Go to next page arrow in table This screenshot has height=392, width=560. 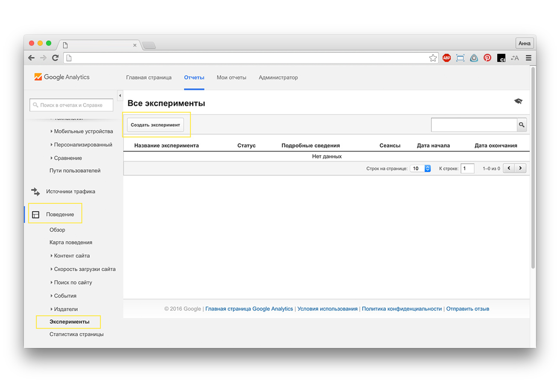click(520, 168)
